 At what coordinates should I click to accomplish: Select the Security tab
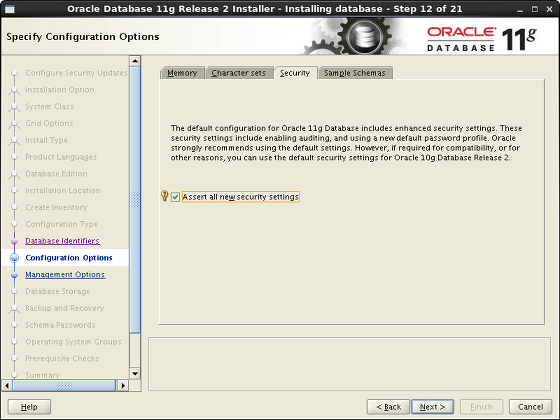point(295,73)
